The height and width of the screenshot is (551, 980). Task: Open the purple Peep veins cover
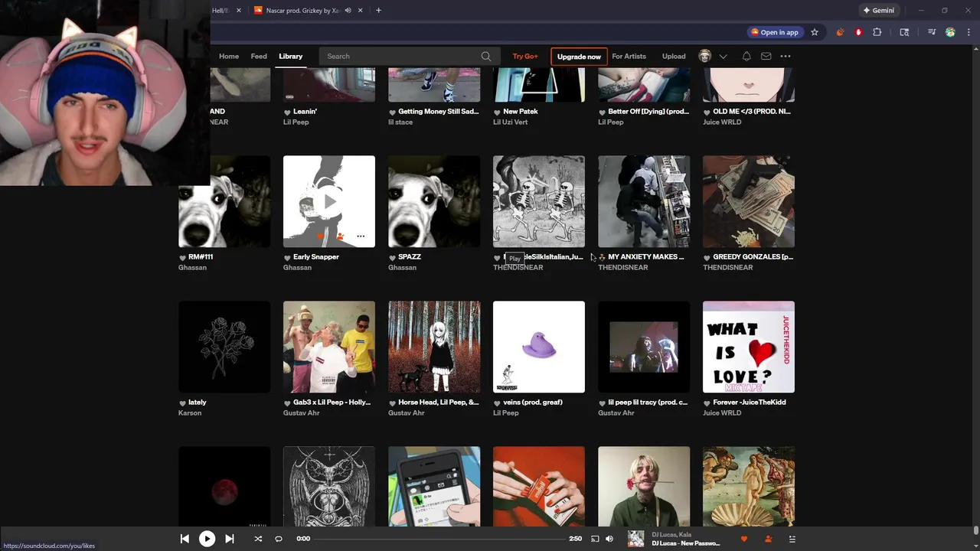[539, 347]
